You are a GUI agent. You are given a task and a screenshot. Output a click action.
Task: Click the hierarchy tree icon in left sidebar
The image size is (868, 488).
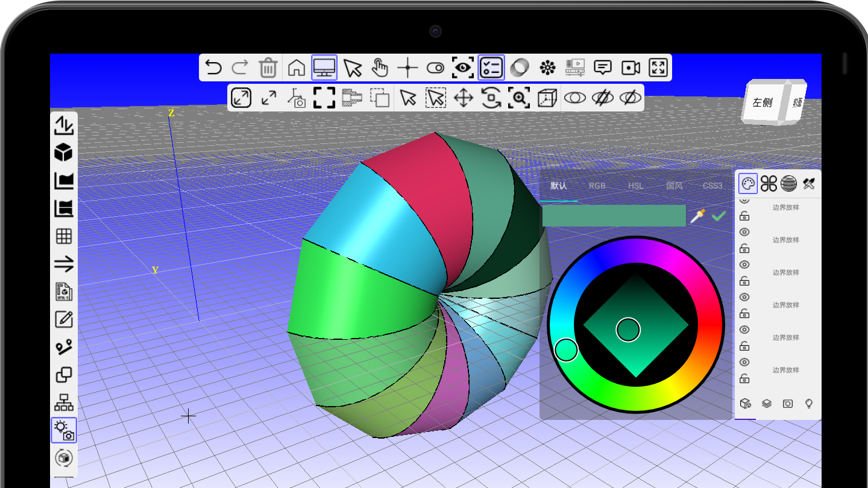click(64, 402)
